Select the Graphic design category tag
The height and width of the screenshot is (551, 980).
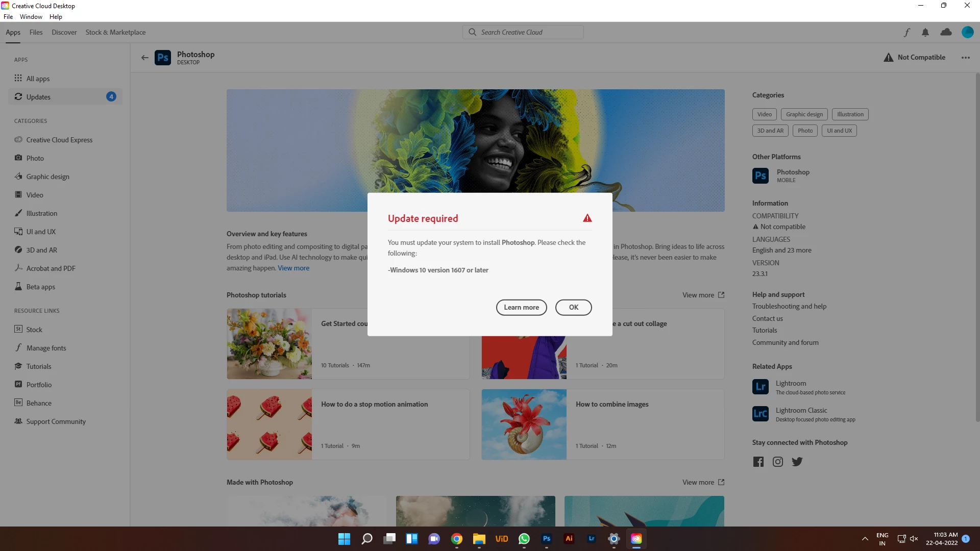click(x=804, y=114)
